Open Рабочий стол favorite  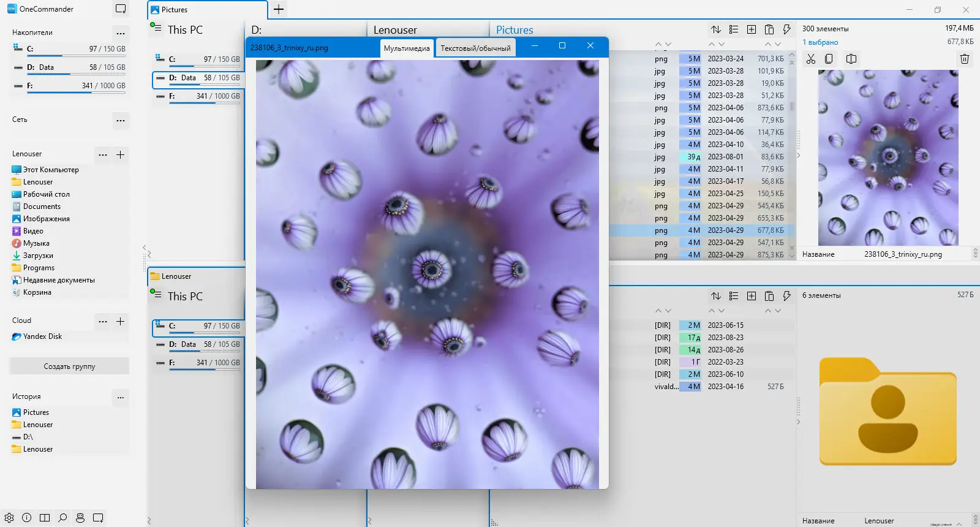click(x=46, y=194)
